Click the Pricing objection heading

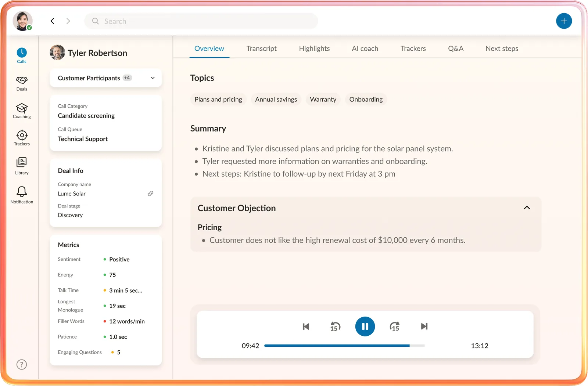(209, 227)
